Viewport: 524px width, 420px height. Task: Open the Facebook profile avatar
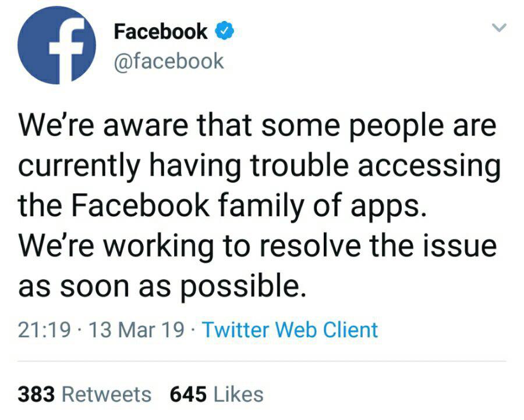click(56, 45)
